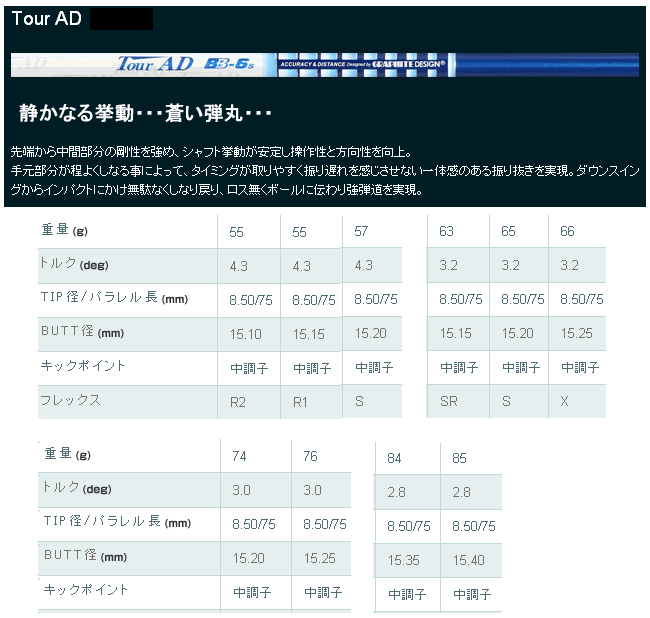The width and height of the screenshot is (650, 618).
Task: Click the first table's '重量 (g)' label
Action: (x=64, y=230)
